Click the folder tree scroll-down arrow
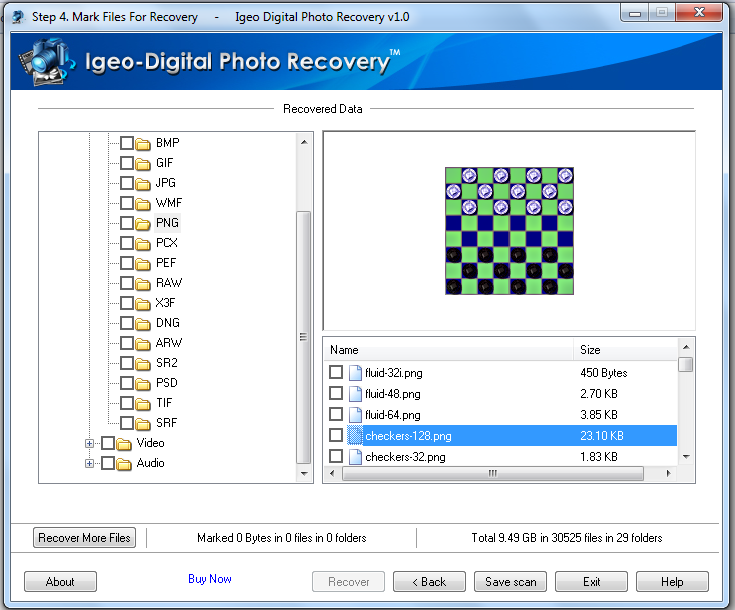 (304, 474)
